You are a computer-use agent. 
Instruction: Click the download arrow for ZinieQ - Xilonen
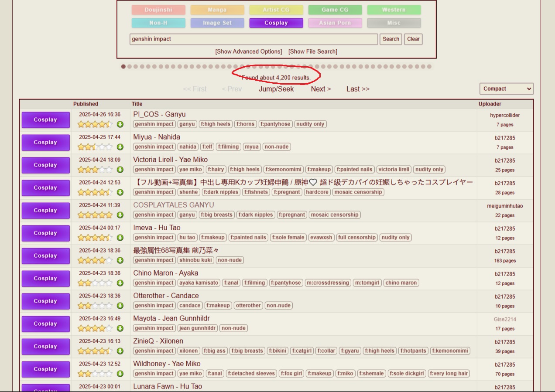pos(120,351)
